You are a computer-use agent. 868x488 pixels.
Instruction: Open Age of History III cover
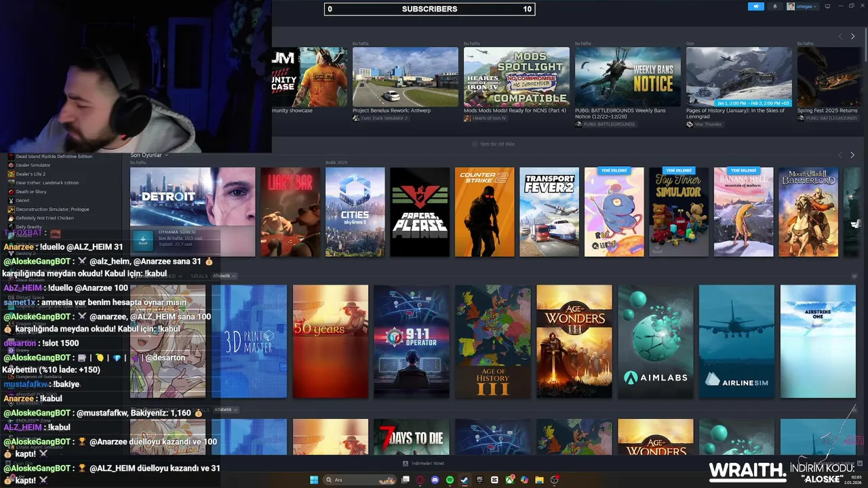[493, 342]
